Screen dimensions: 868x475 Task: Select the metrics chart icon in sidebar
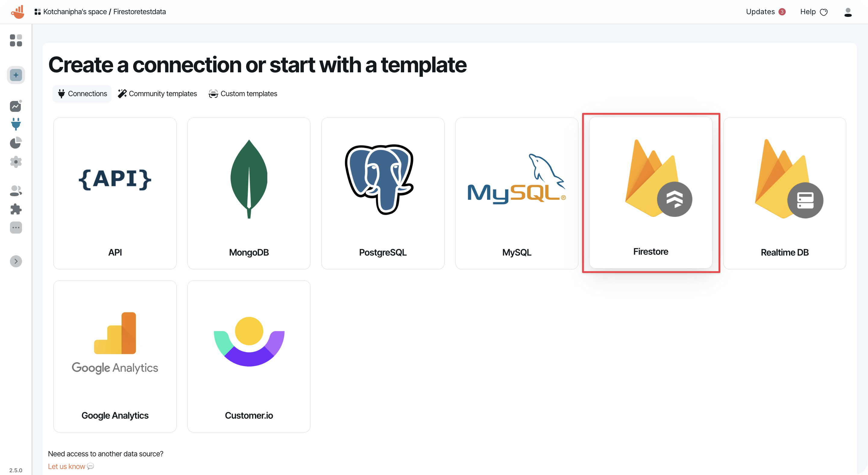point(15,106)
